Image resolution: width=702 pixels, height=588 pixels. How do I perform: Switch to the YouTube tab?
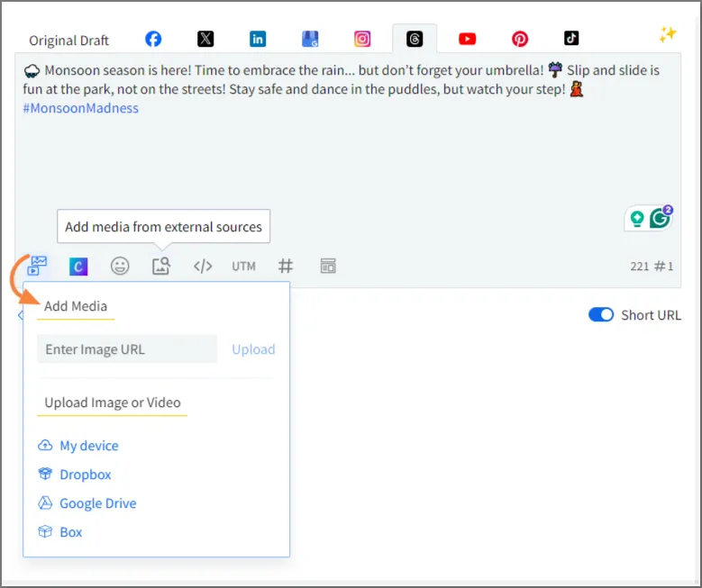pos(467,39)
